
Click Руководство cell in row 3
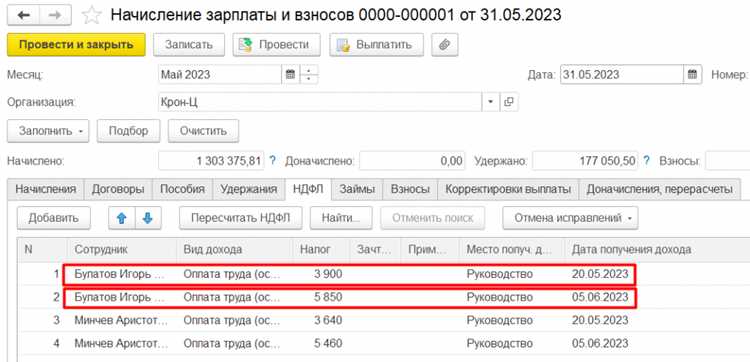(500, 320)
